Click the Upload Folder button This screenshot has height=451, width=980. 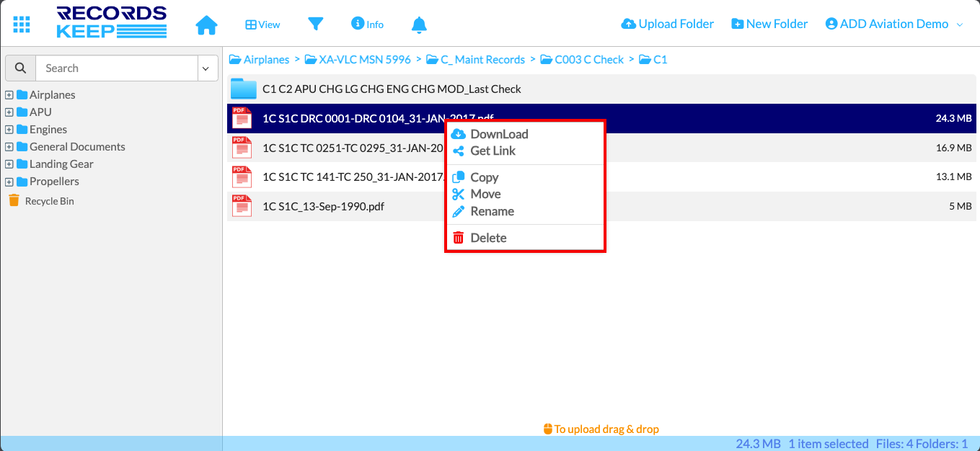(x=667, y=24)
